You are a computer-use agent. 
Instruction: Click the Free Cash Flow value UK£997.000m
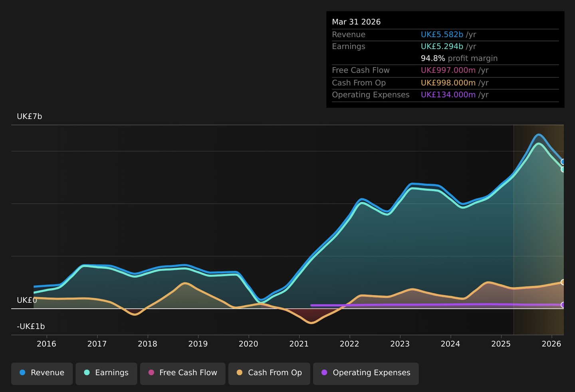point(448,71)
